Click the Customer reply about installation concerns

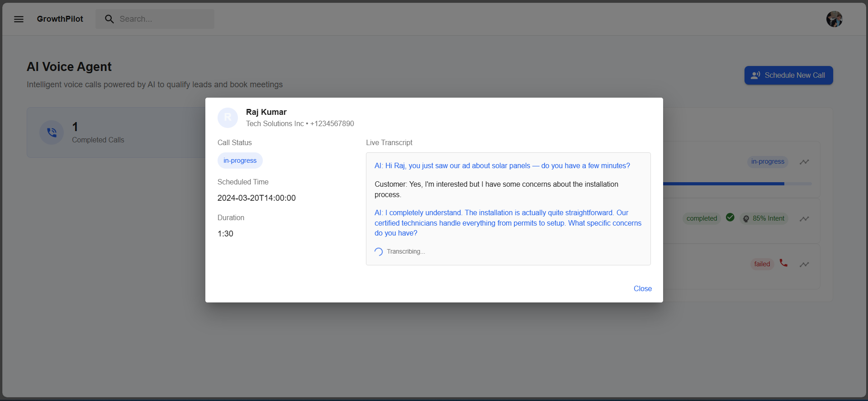coord(496,189)
